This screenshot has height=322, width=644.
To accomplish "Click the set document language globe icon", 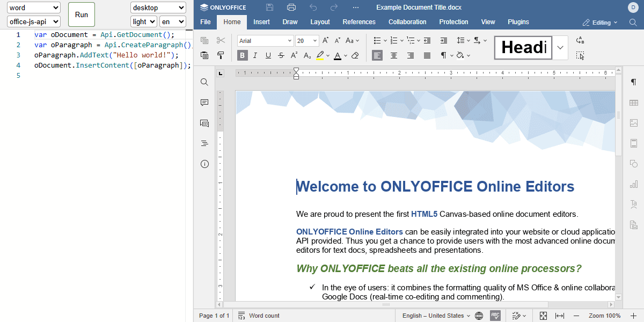I will point(479,316).
